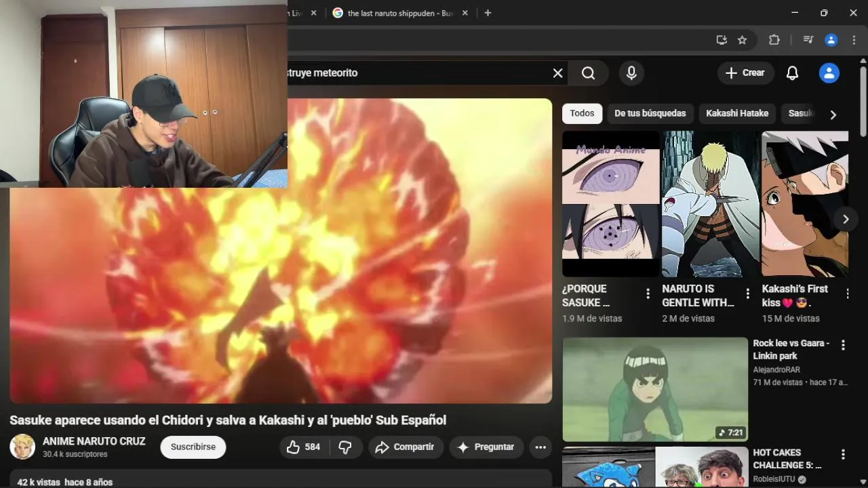Start voice search with microphone icon

[x=631, y=73]
